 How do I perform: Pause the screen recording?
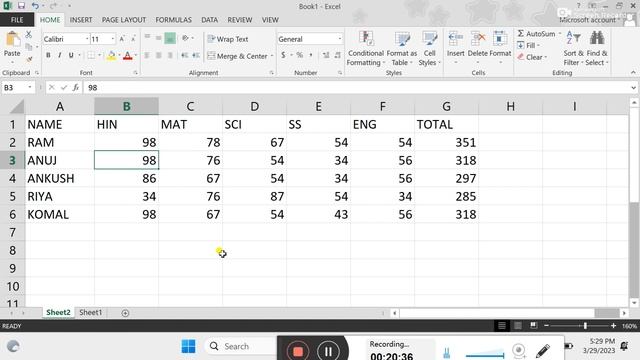point(328,351)
